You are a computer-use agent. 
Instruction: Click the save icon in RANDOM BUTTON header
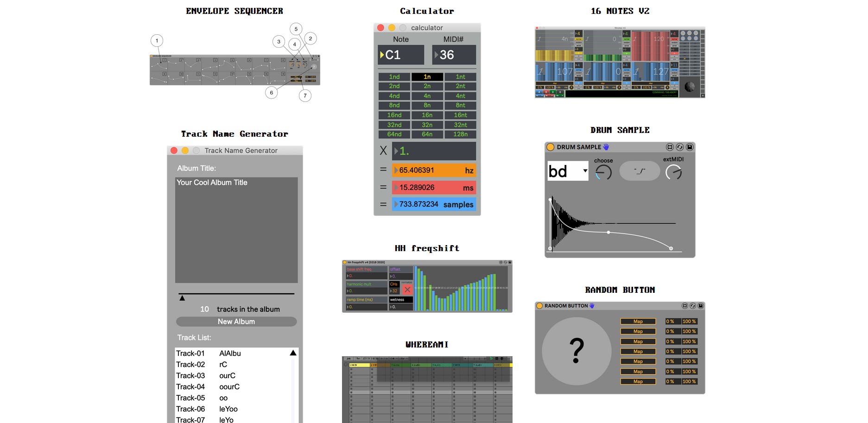(x=701, y=306)
